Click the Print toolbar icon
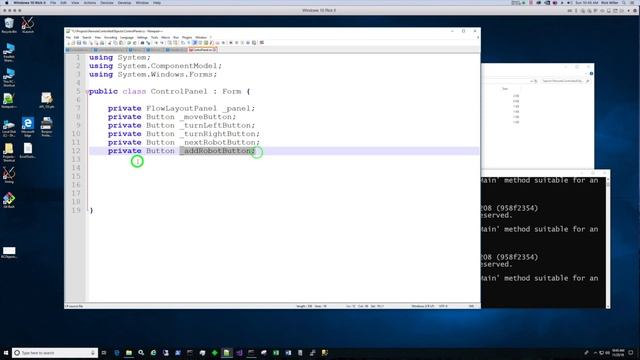This screenshot has width=640, height=360. [102, 42]
